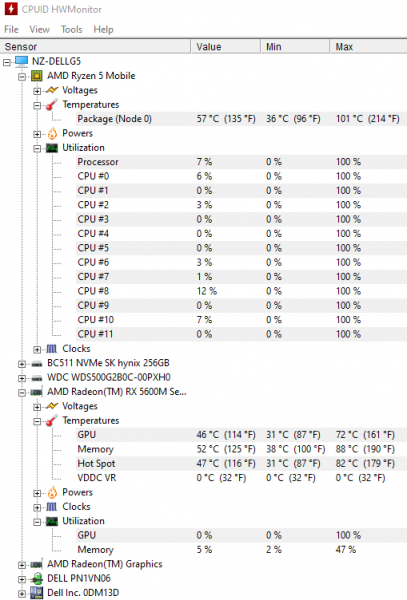The image size is (407, 600).
Task: Click the CPU Clocks icon under AMD Ryzen
Action: [52, 349]
